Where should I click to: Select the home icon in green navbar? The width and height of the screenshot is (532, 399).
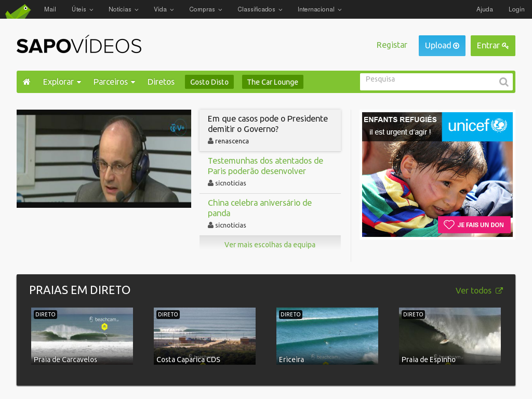point(26,82)
